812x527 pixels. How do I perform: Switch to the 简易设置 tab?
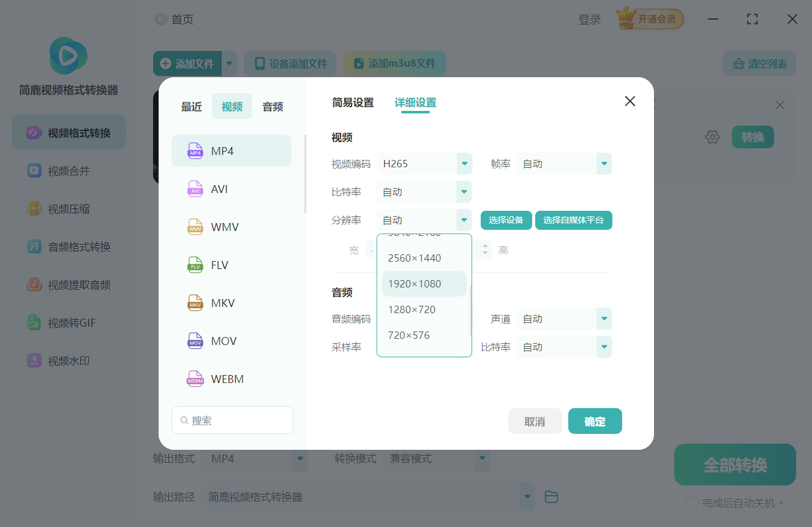(354, 103)
